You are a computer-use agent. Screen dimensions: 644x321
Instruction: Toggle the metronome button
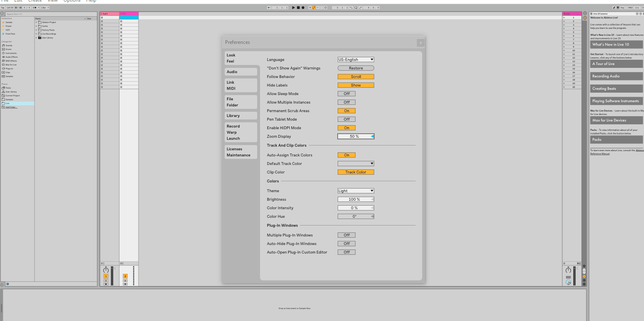[35, 8]
